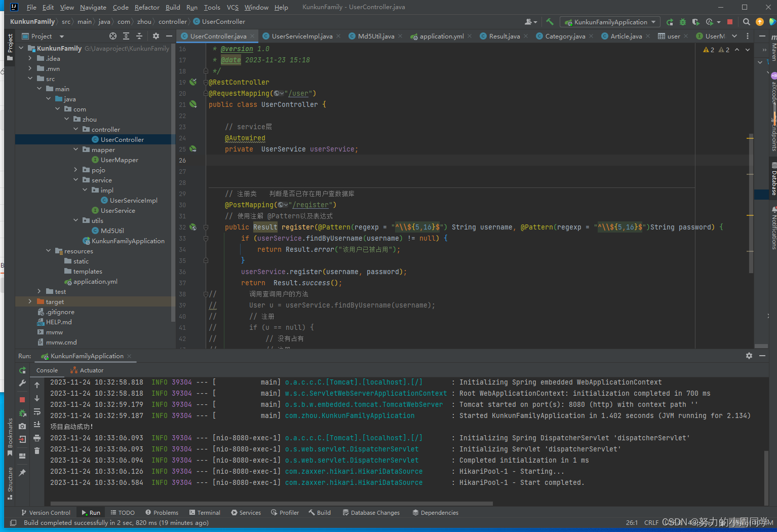Open the Refactor menu

tap(147, 7)
